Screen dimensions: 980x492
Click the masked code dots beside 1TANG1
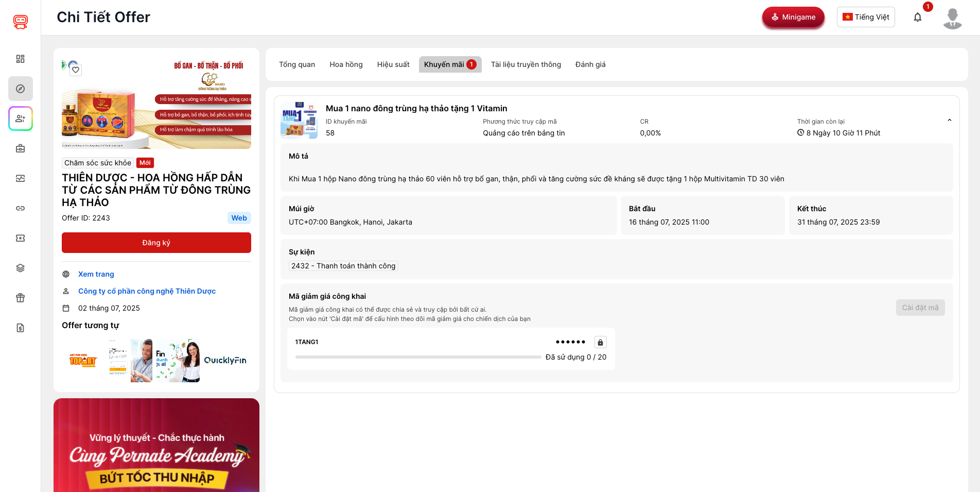click(570, 342)
